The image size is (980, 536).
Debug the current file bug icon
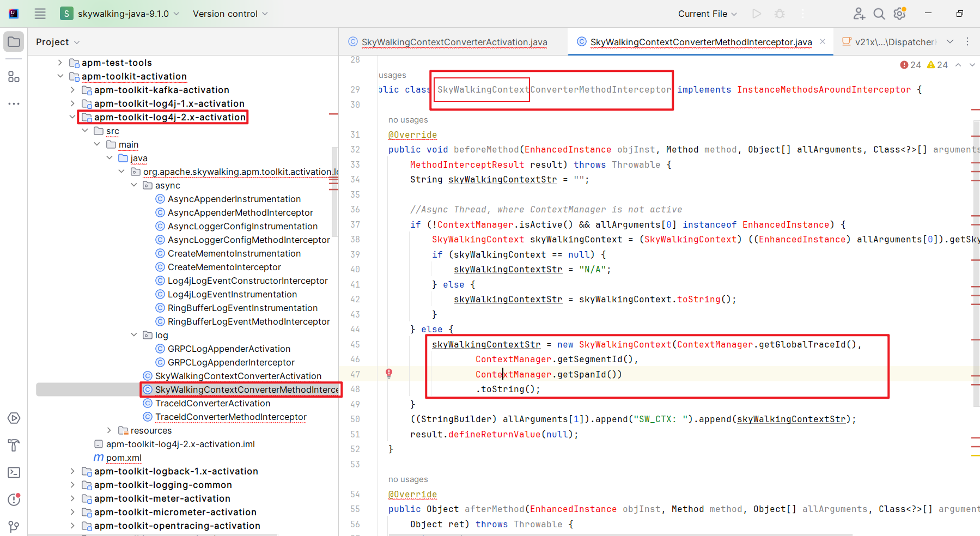coord(780,14)
